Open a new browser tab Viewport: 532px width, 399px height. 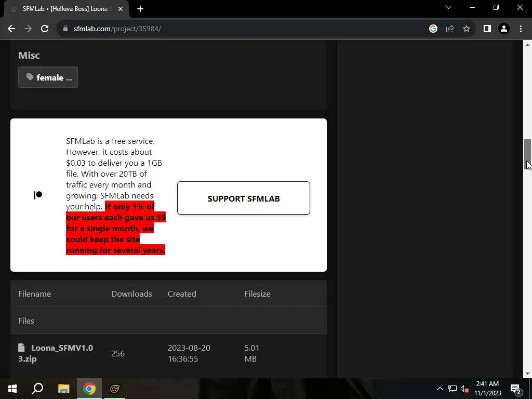(x=140, y=9)
